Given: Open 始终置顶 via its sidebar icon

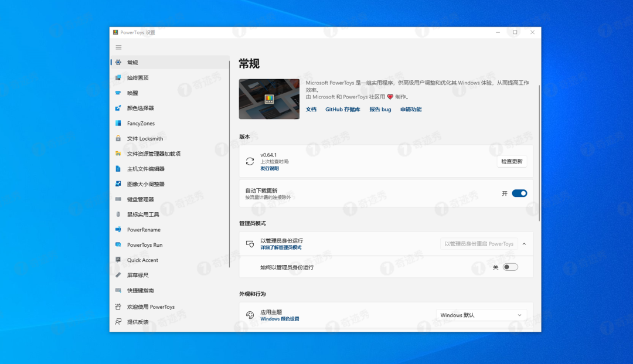Looking at the screenshot, I should [118, 77].
